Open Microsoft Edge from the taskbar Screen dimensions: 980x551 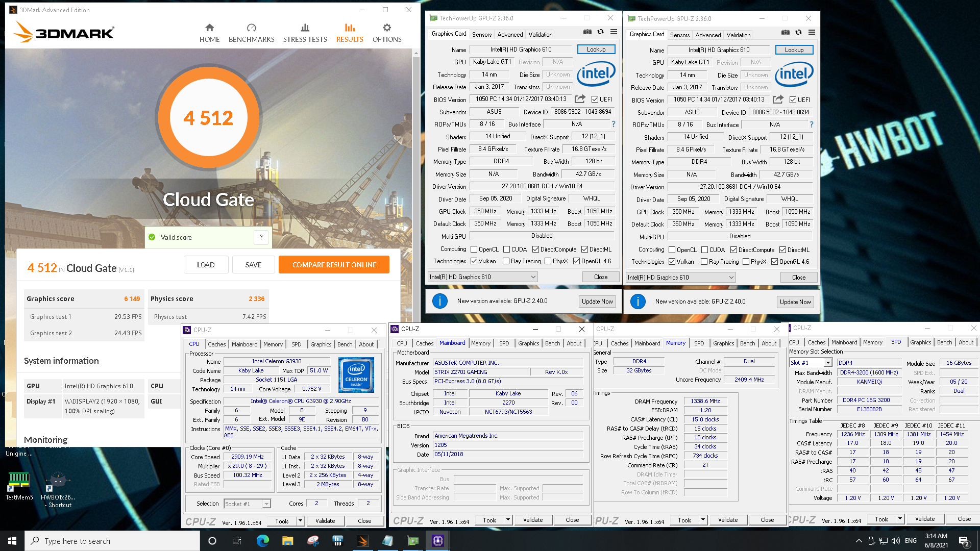[262, 541]
